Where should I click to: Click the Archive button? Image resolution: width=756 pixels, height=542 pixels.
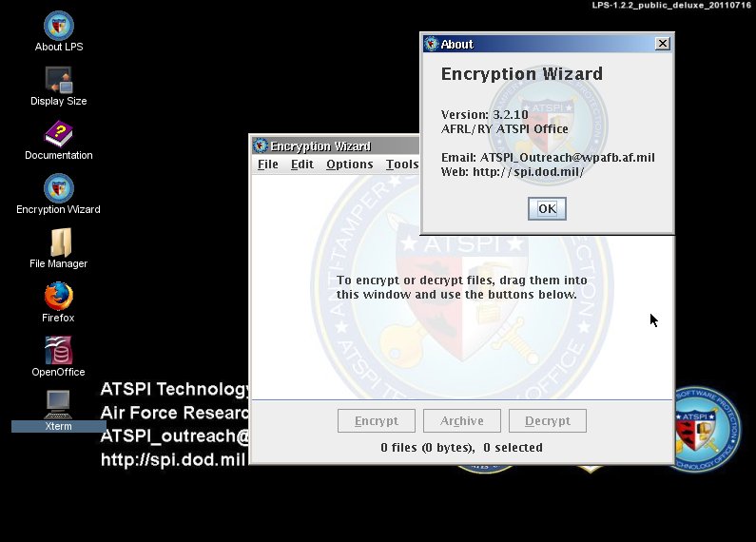click(462, 421)
